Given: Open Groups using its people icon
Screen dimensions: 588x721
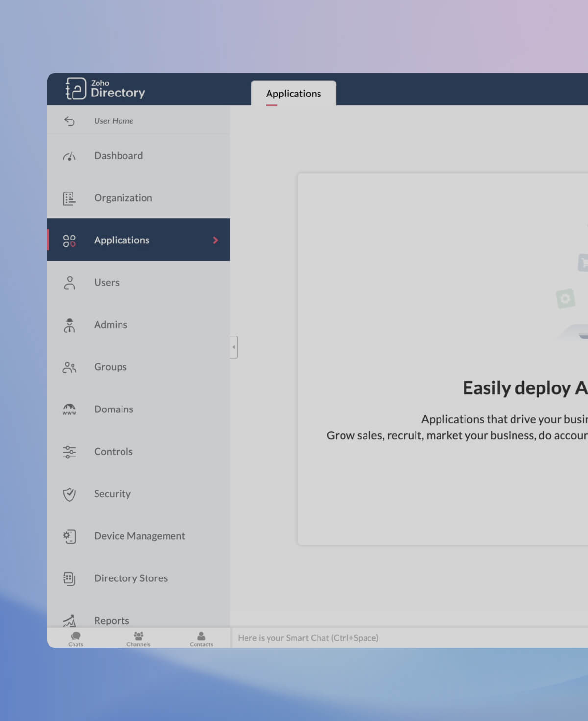Looking at the screenshot, I should point(69,367).
